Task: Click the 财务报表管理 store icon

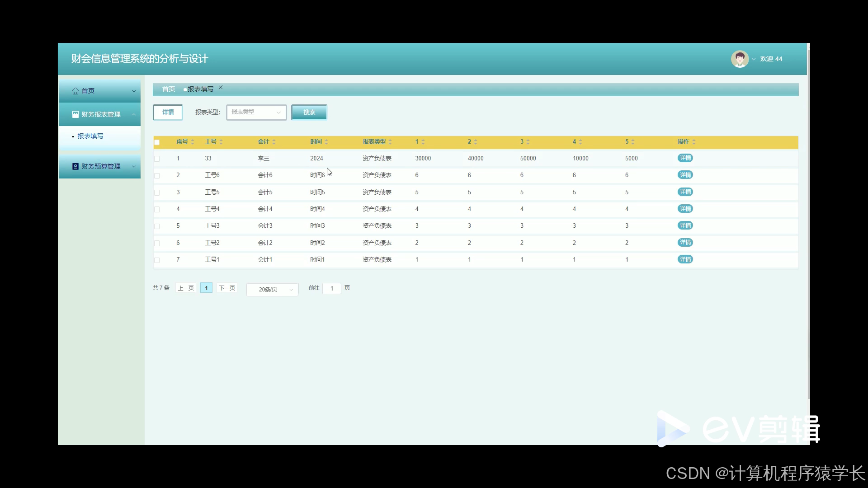Action: pyautogui.click(x=75, y=115)
